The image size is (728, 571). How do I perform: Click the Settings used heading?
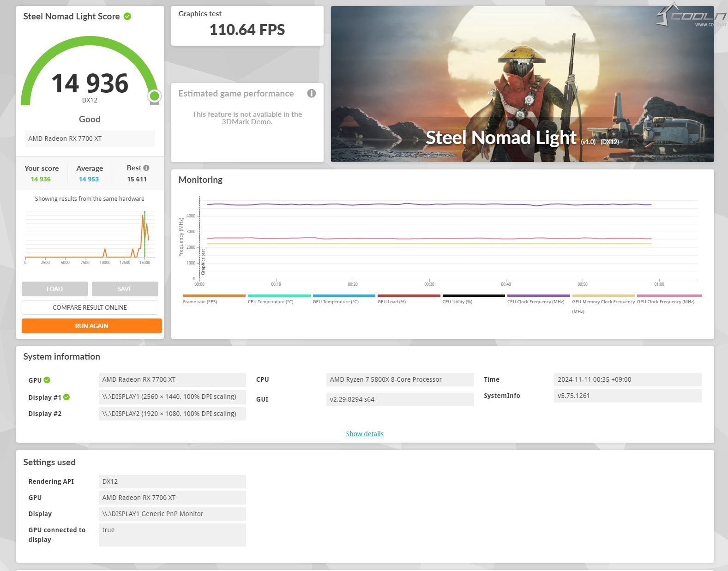[49, 462]
